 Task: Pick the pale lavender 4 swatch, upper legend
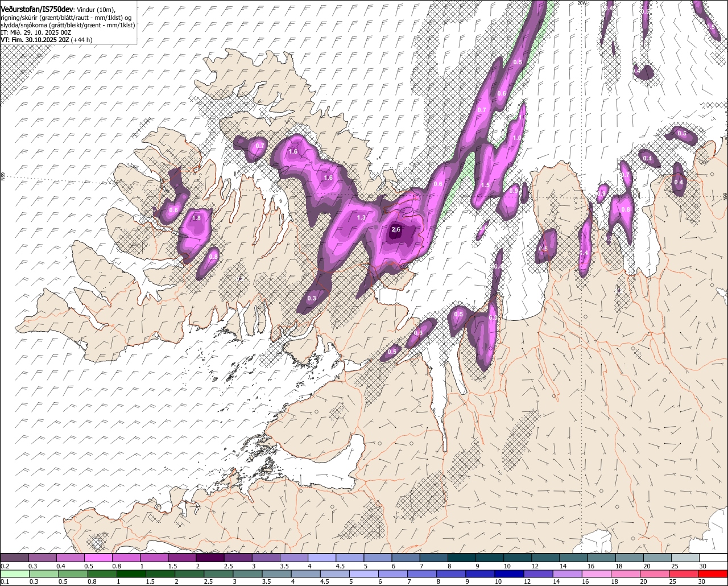click(322, 558)
